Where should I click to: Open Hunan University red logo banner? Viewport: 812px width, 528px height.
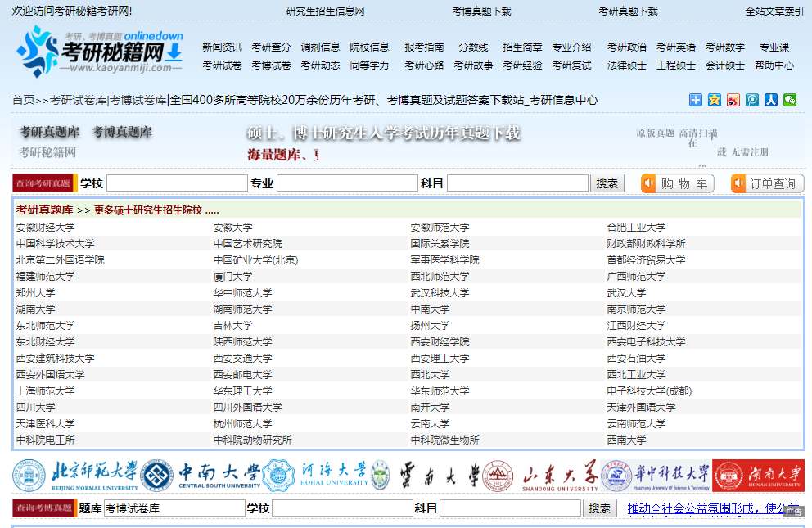(758, 475)
